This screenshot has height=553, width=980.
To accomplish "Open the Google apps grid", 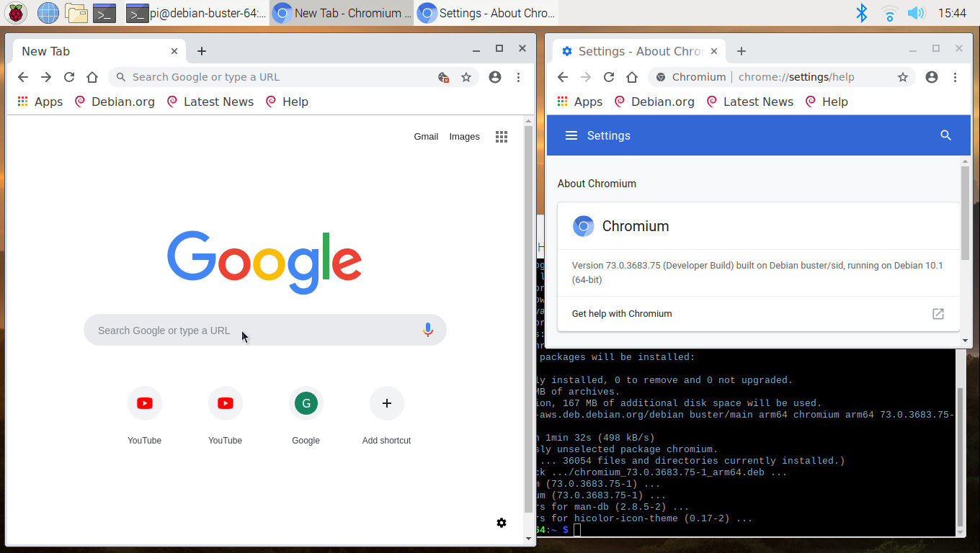I will click(502, 136).
